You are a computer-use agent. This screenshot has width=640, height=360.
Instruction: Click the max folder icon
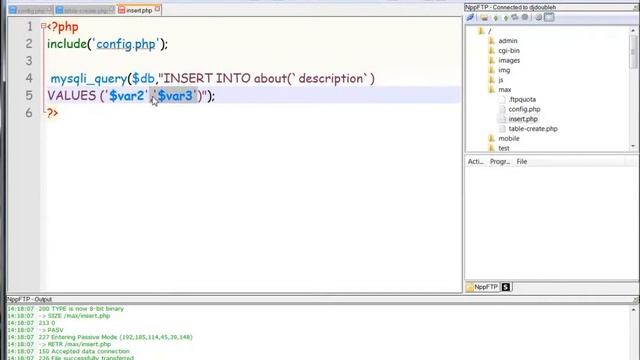click(492, 89)
